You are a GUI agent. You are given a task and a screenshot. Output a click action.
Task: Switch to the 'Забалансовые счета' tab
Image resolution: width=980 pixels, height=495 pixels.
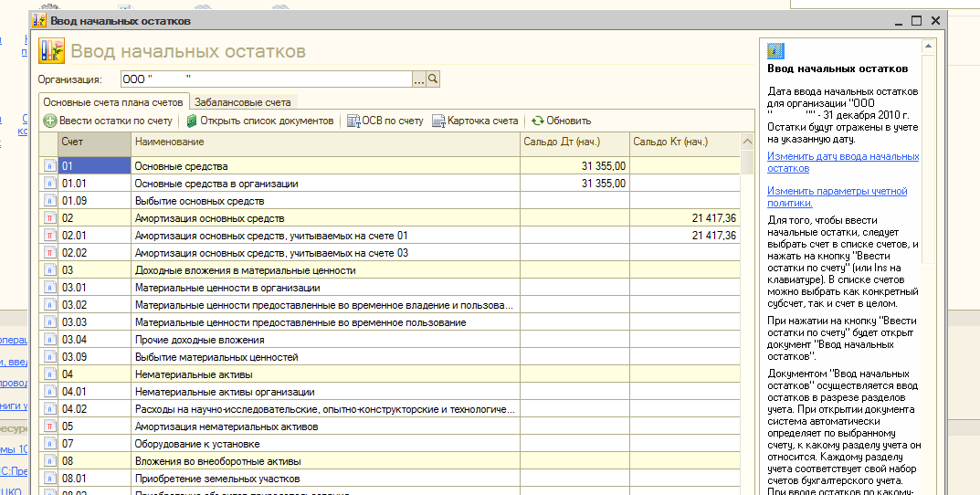(x=242, y=102)
